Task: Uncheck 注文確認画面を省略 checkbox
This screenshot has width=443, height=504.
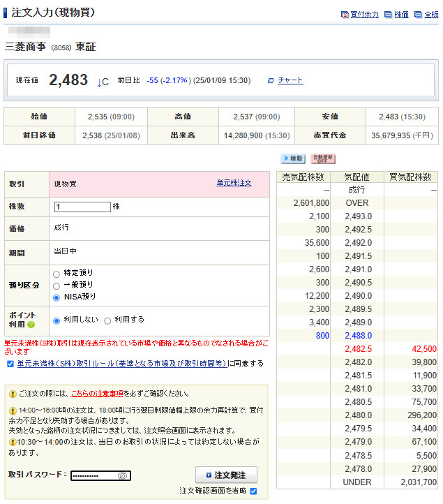Action: pos(253,491)
